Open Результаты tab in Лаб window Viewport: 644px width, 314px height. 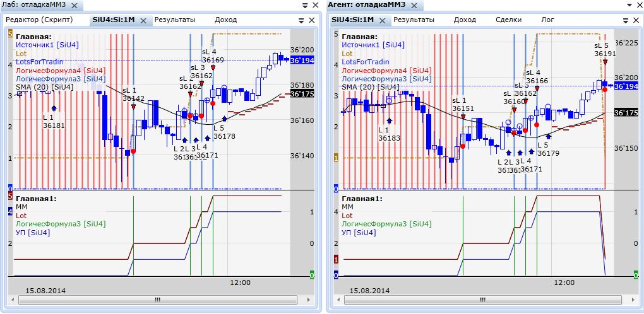(174, 20)
